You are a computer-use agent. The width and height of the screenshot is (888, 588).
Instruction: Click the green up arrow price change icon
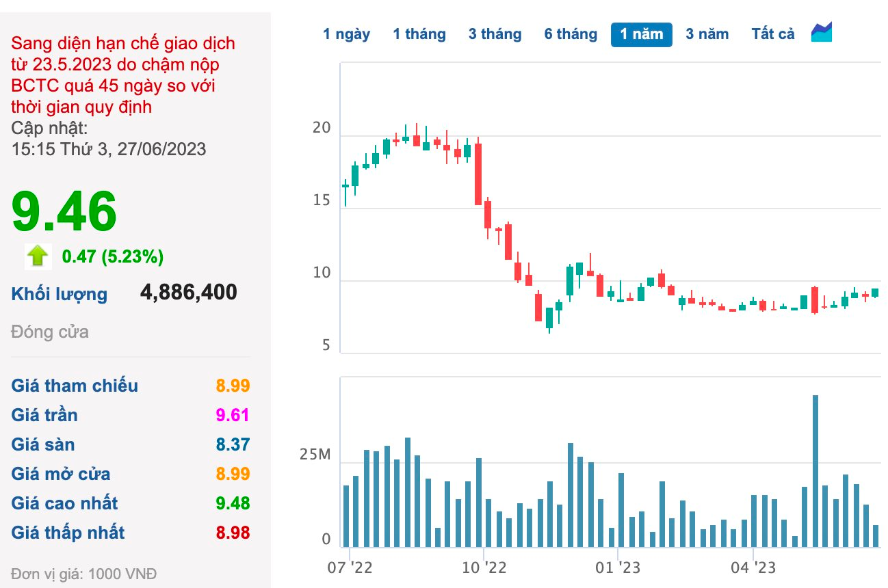(38, 256)
